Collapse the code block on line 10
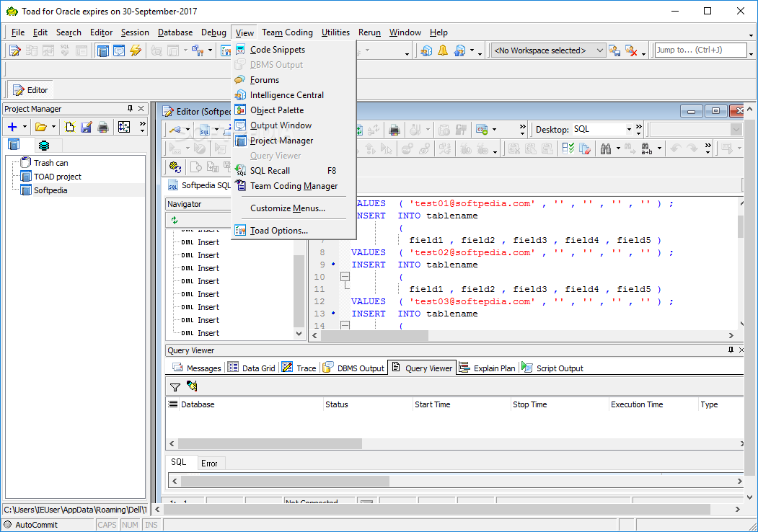This screenshot has height=532, width=758. click(345, 277)
